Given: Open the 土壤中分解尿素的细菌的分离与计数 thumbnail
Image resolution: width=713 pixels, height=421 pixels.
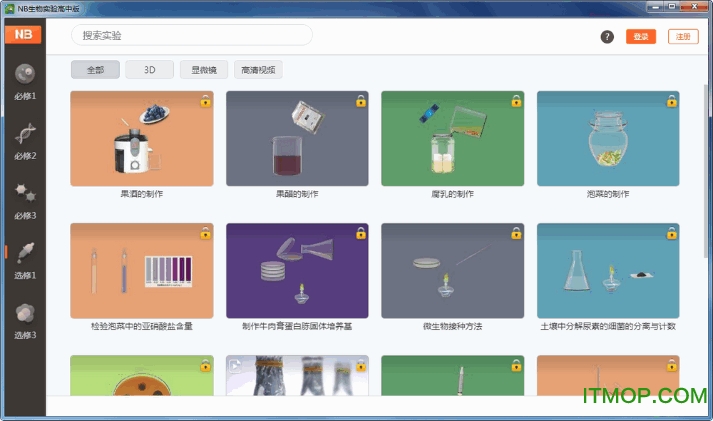Looking at the screenshot, I should pos(608,271).
